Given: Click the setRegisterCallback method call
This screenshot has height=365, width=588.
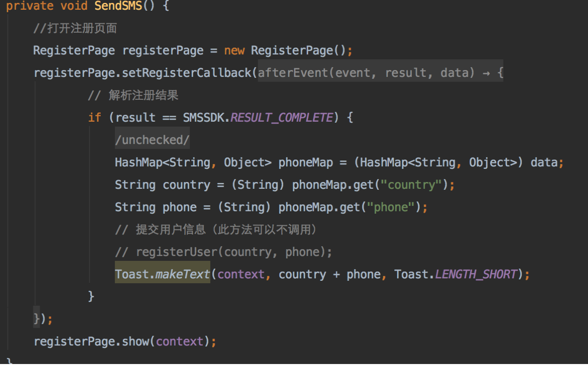Looking at the screenshot, I should click(x=186, y=73).
